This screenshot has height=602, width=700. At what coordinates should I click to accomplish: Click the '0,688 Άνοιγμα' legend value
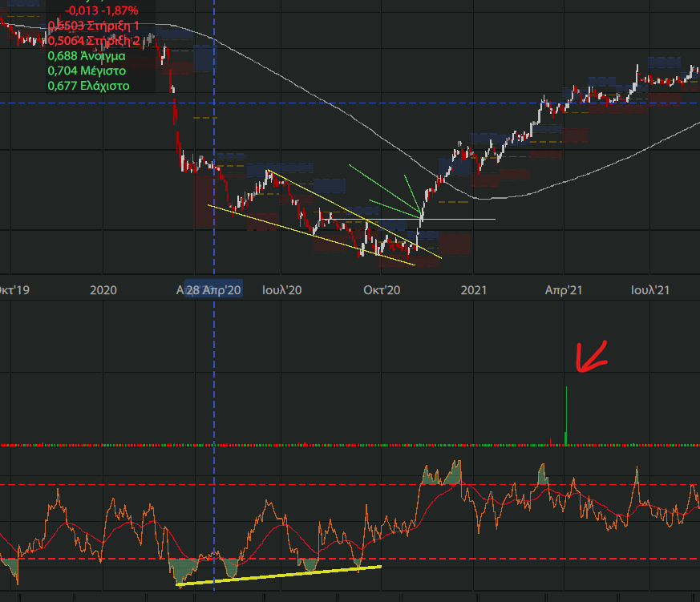coord(87,56)
